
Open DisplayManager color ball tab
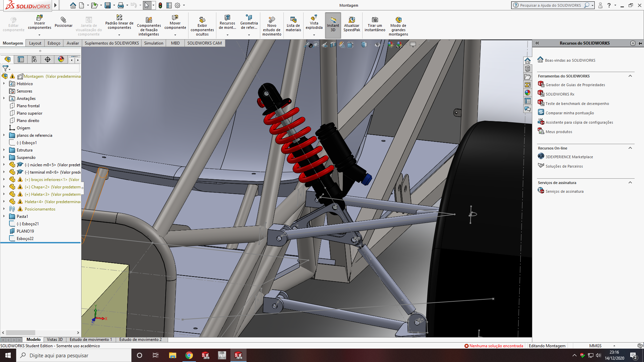(x=61, y=59)
